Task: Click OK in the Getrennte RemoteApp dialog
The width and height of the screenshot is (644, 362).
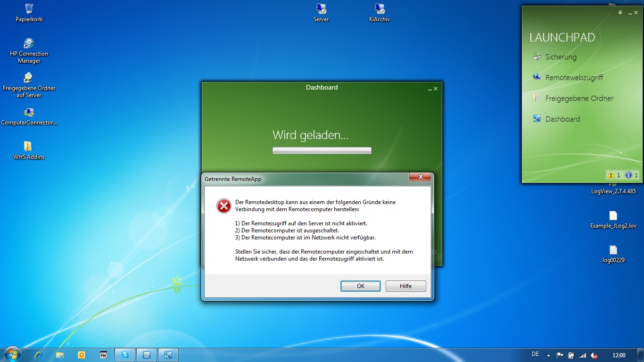Action: click(361, 286)
